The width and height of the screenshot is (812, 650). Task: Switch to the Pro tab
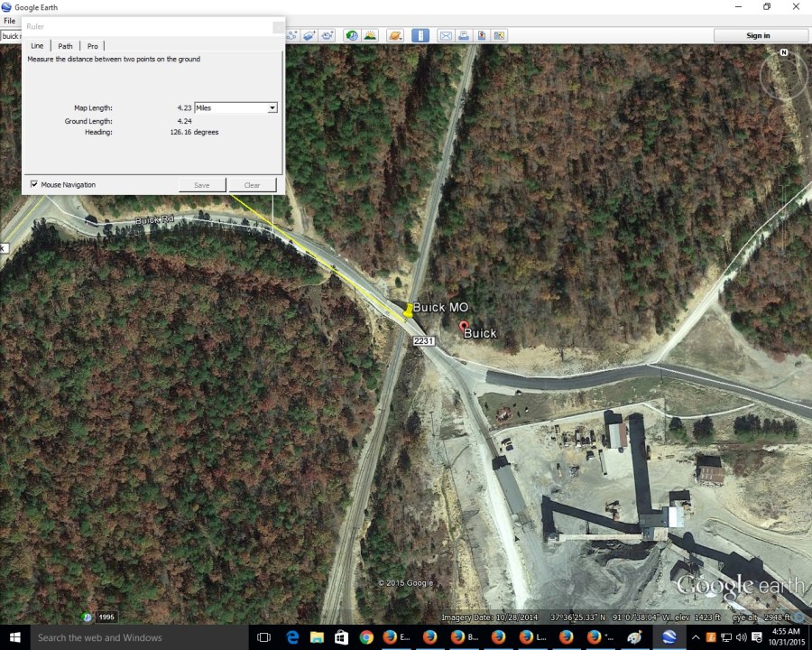pos(92,46)
